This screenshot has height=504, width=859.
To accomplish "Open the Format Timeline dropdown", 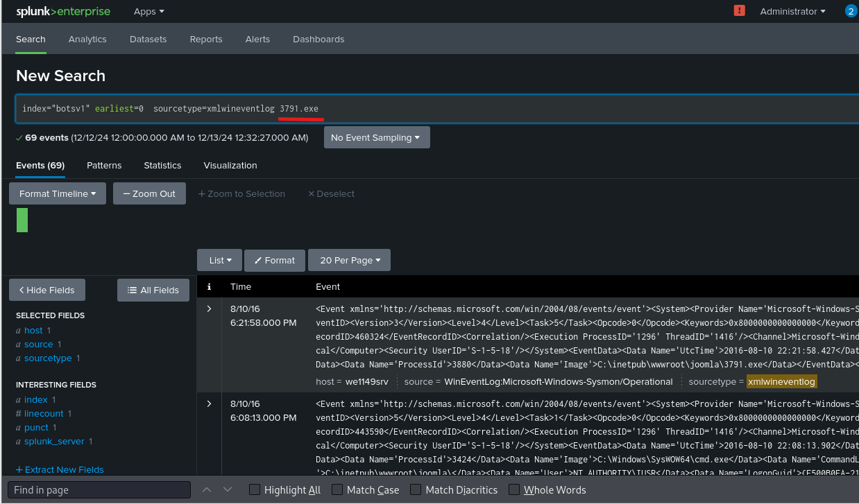I will 57,193.
